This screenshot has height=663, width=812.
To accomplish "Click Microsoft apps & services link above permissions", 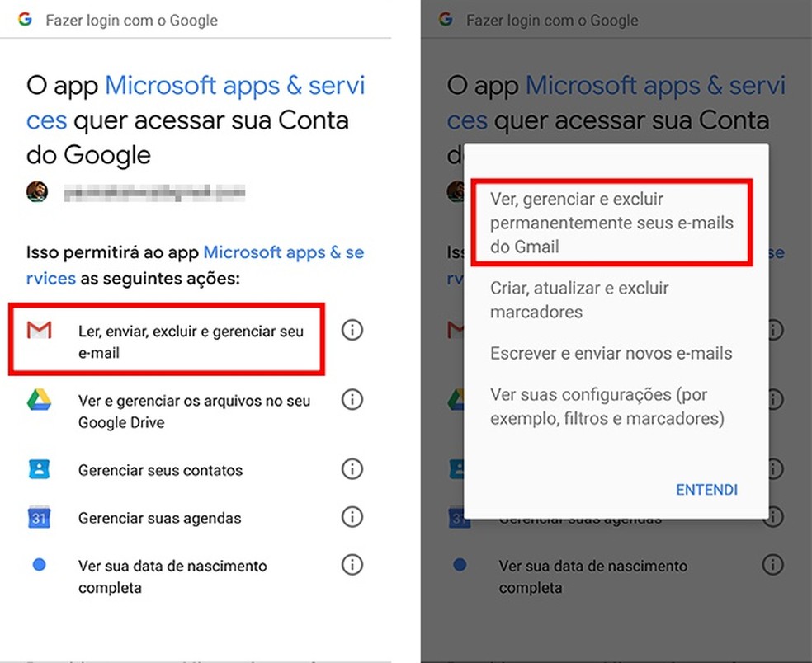I will tap(283, 252).
